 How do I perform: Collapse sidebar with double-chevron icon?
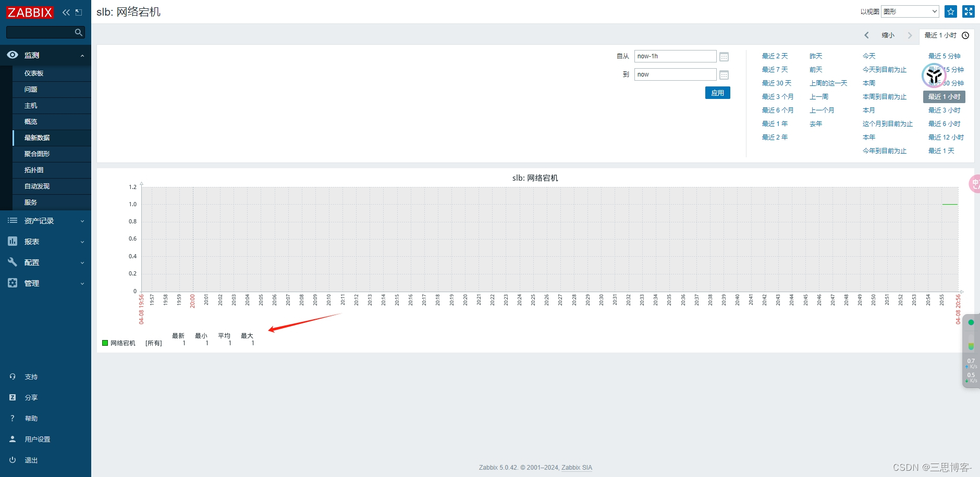pyautogui.click(x=66, y=12)
